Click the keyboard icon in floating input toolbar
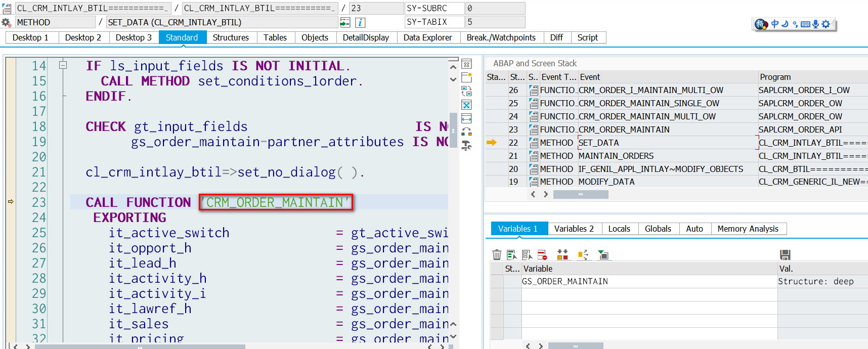868x349 pixels. tap(805, 24)
